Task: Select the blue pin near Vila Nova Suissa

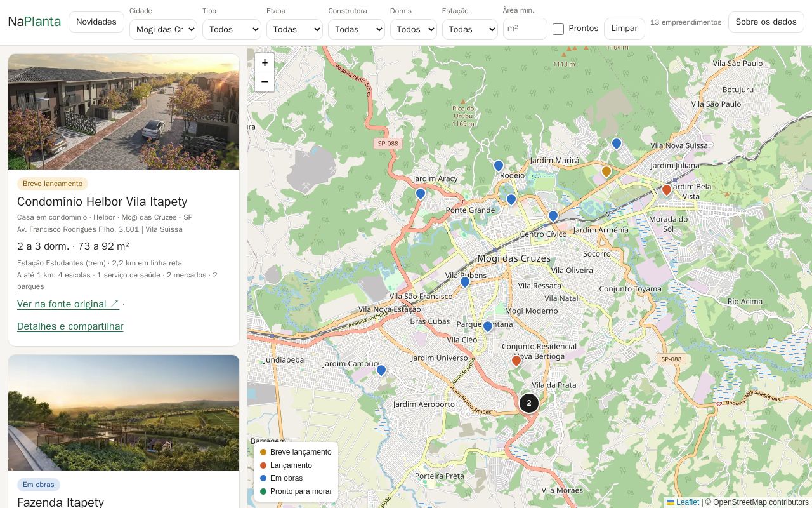Action: pos(617,144)
